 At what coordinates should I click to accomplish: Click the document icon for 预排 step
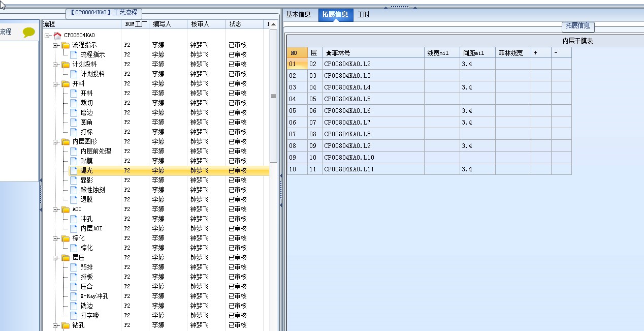click(74, 267)
